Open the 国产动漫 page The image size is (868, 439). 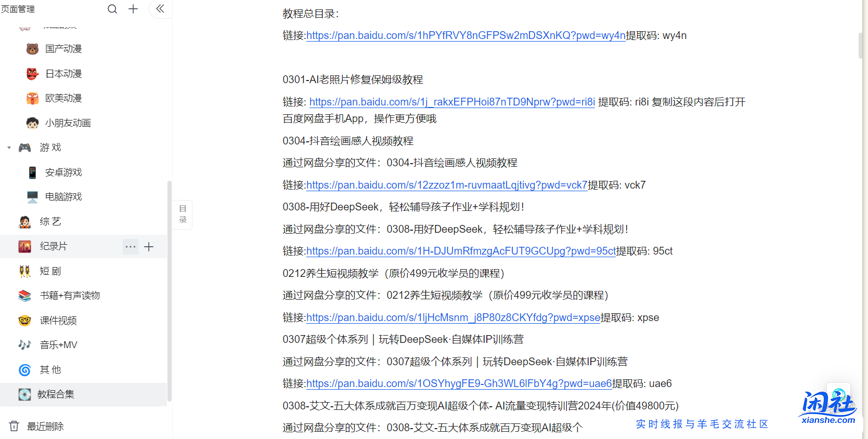(63, 49)
